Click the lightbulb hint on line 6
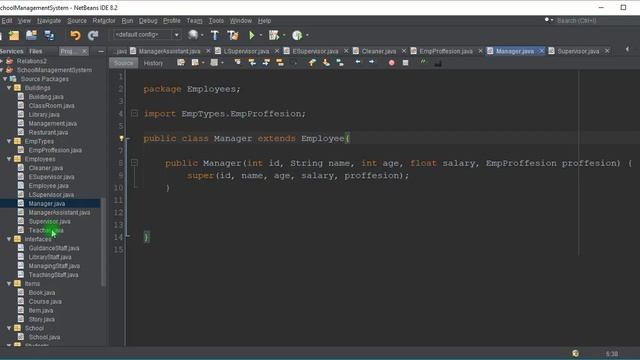Screen dimensions: 640x360 tap(121, 139)
